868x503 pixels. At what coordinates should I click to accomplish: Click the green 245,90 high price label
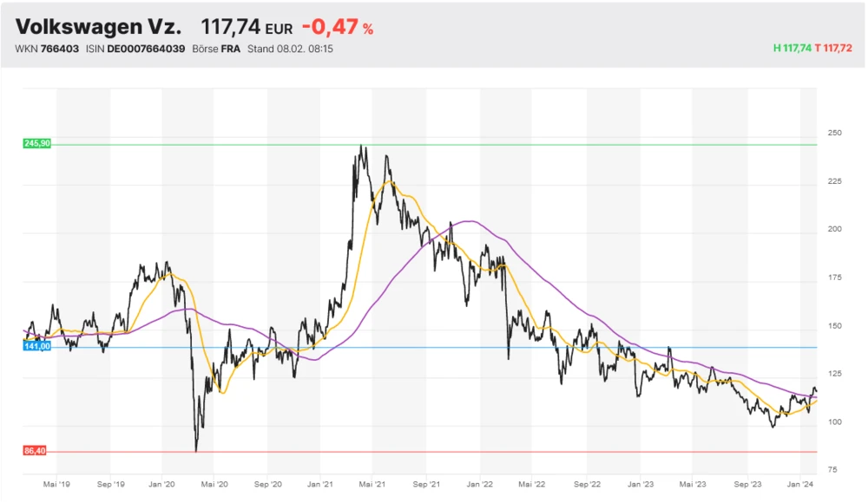coord(37,143)
